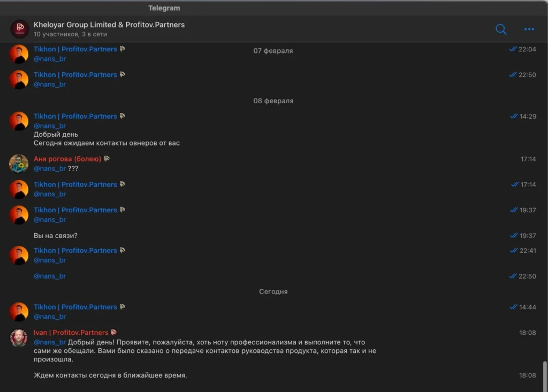
Task: Click the @nans_br mention in the 14:29 message
Action: point(50,126)
